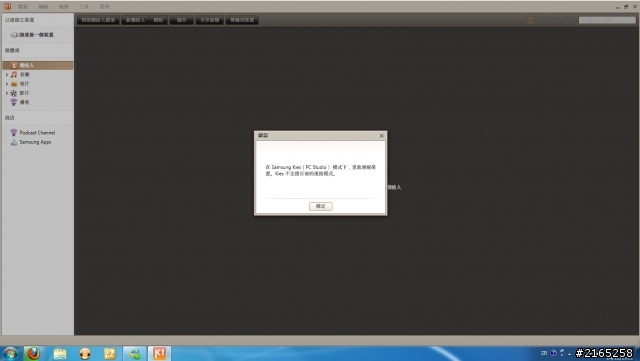This screenshot has width=640, height=361.
Task: Open Samsung Apps in the store section
Action: (x=36, y=142)
